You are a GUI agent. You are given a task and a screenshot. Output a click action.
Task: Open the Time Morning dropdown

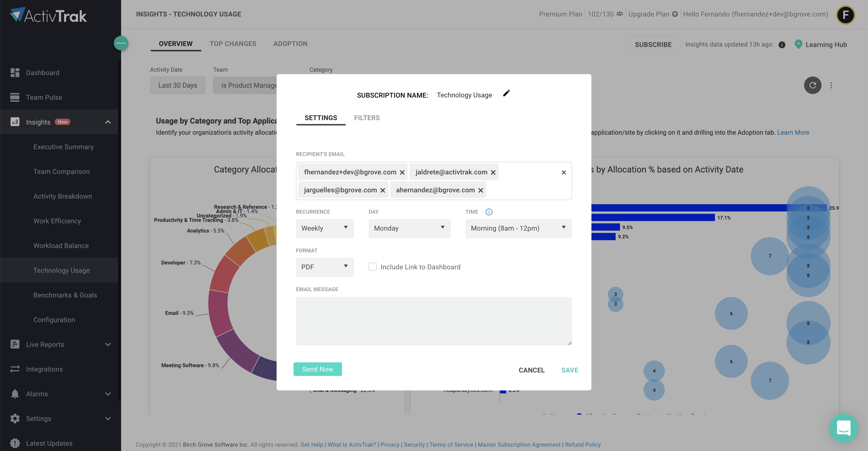(x=518, y=229)
